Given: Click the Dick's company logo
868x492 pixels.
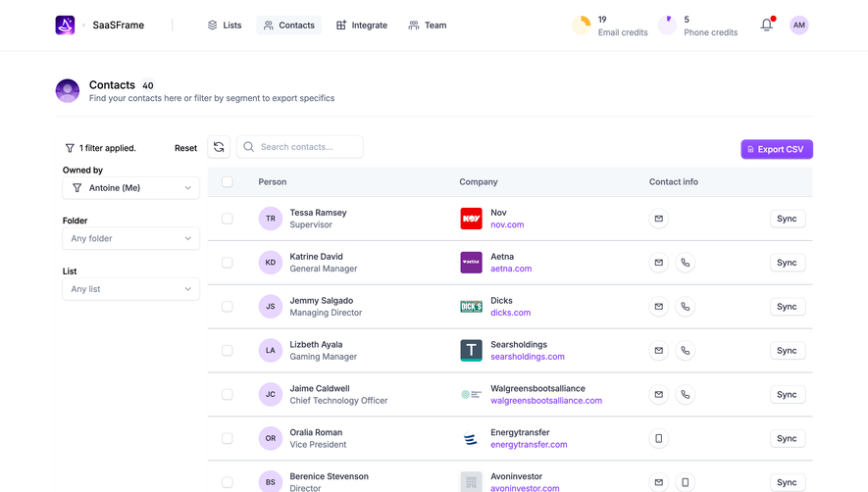Looking at the screenshot, I should pyautogui.click(x=471, y=306).
